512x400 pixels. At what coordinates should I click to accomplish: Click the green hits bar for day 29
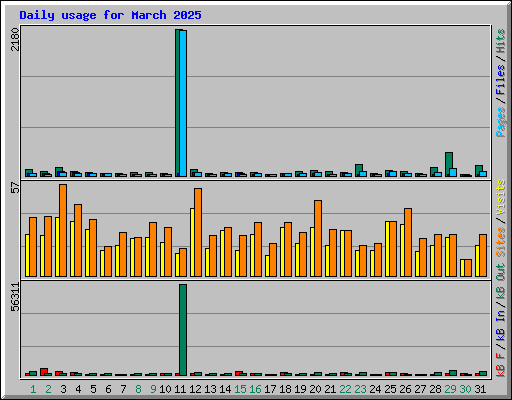[448, 164]
